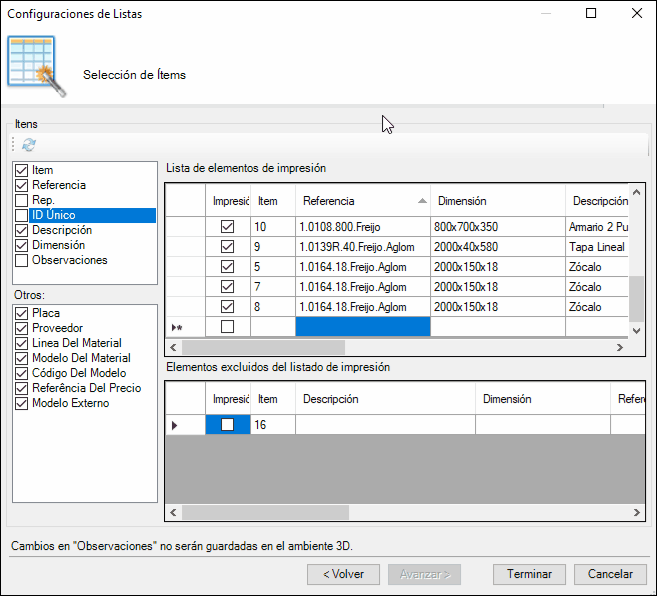This screenshot has width=657, height=596.
Task: Select cell 2000x40x580
Action: (498, 247)
